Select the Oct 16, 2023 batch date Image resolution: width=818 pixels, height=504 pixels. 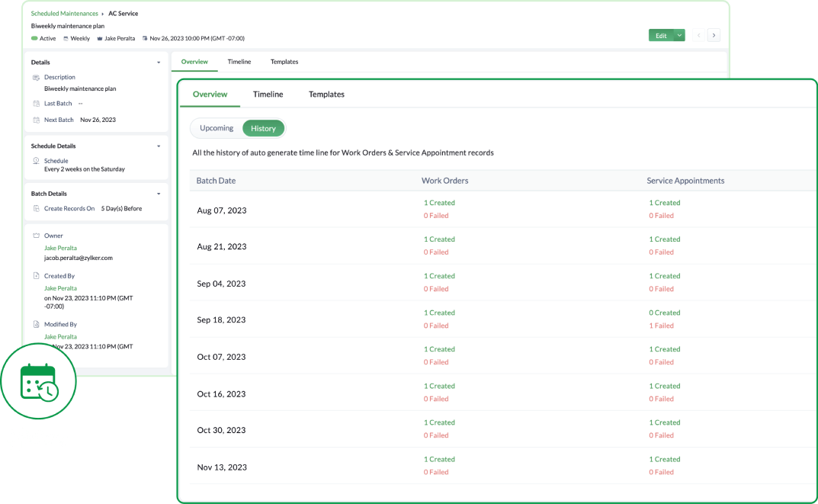pos(221,394)
